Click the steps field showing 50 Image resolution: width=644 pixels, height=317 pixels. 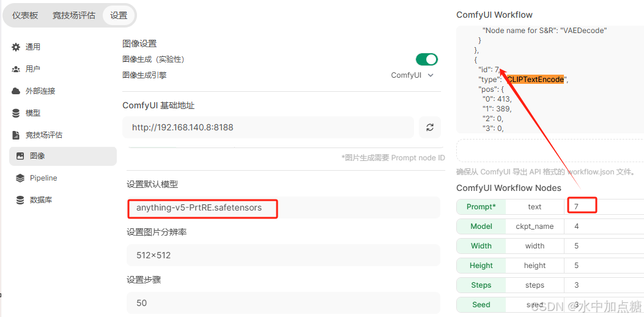click(283, 303)
